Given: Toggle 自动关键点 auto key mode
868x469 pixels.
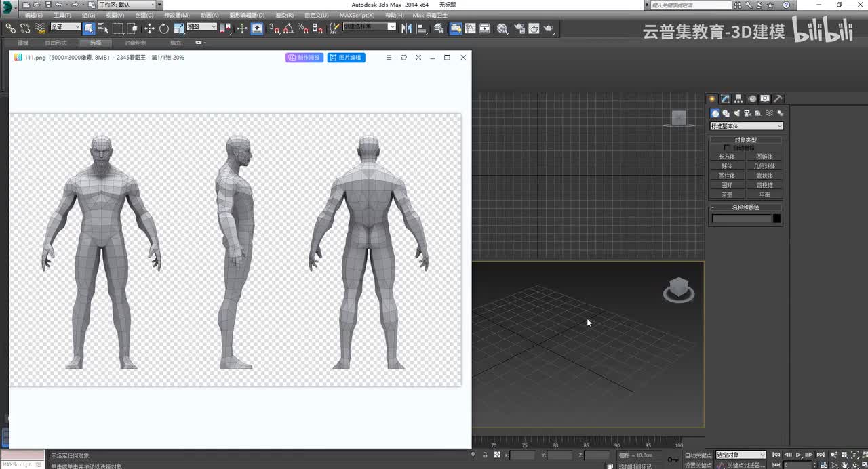Looking at the screenshot, I should 698,455.
